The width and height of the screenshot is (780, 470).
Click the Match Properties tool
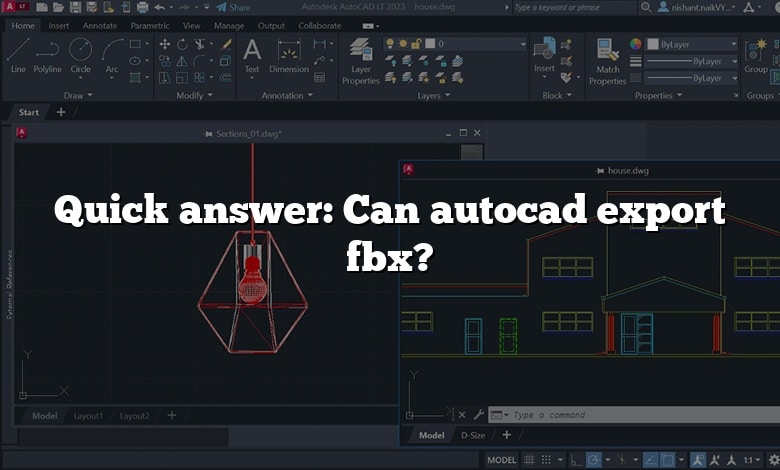tap(607, 62)
